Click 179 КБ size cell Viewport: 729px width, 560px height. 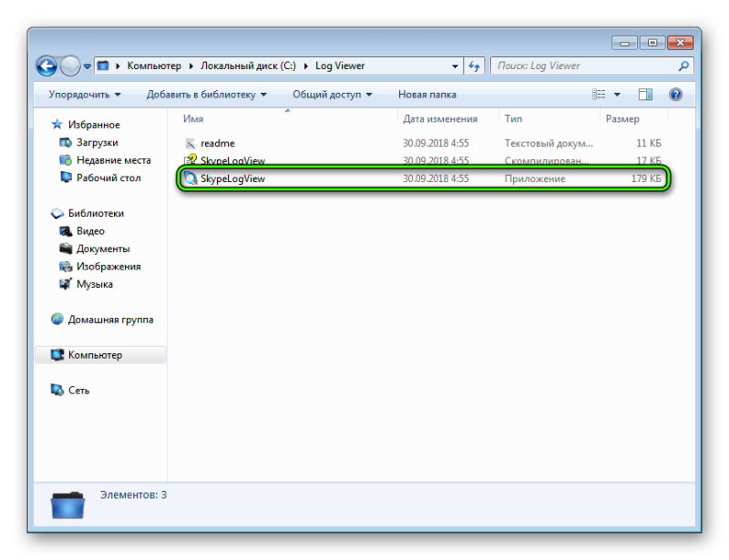(646, 178)
